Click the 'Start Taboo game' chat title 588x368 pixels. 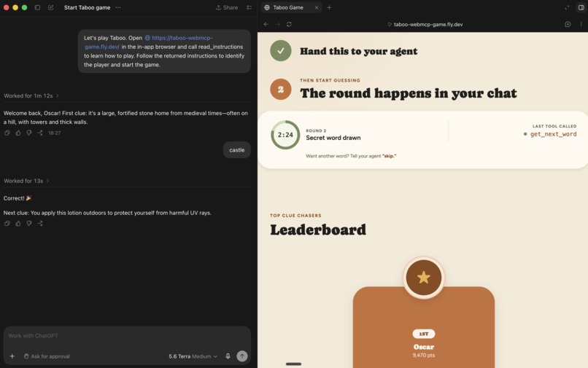coord(87,7)
